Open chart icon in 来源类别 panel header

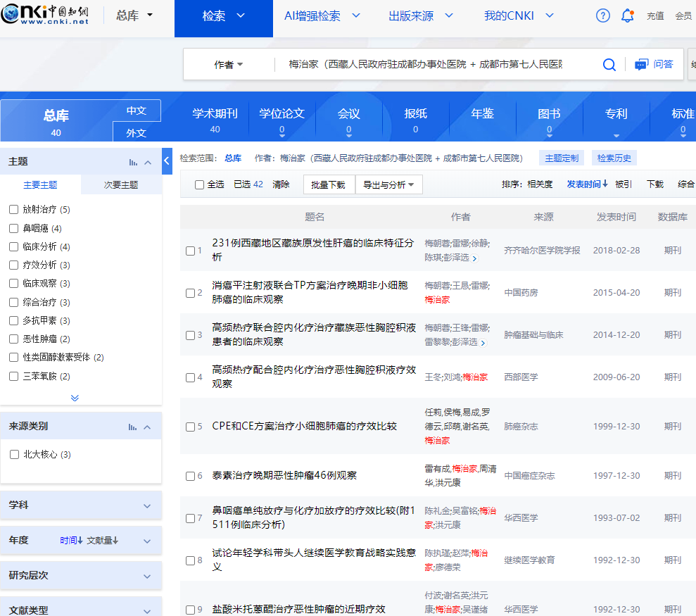[x=133, y=427]
